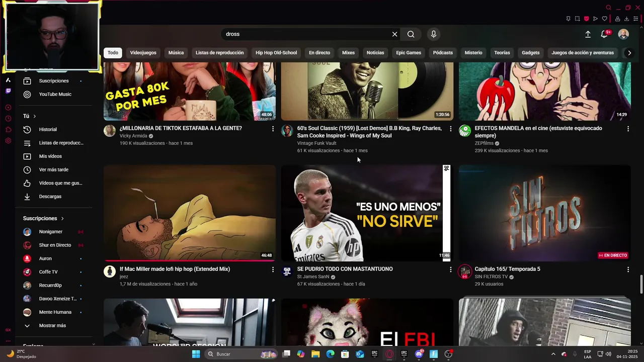
Task: Open Descargas in the sidebar
Action: click(x=50, y=197)
